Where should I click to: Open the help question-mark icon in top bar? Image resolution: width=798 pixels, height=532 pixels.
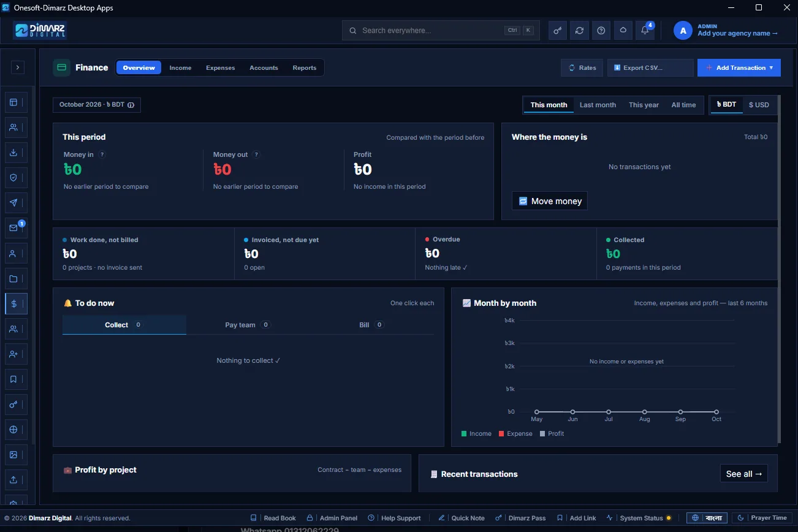coord(601,31)
